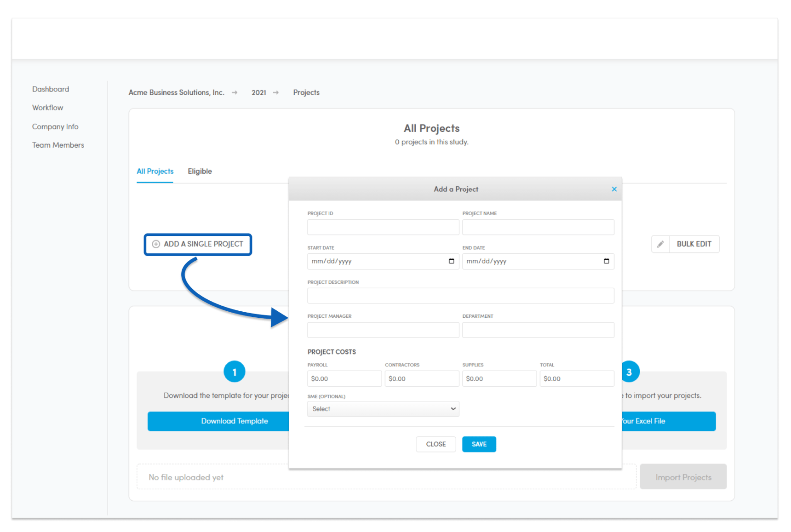Close the Add a Project dialog with the X icon

614,189
